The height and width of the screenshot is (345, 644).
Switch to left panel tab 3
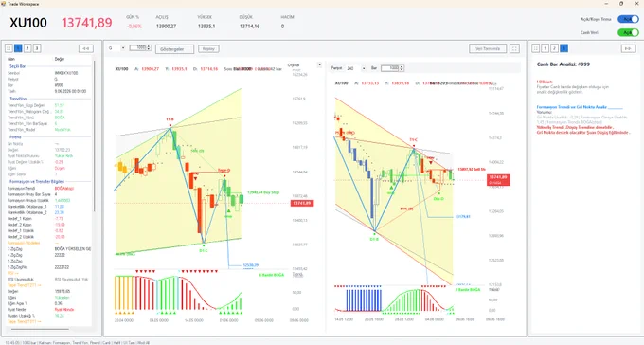tap(37, 48)
